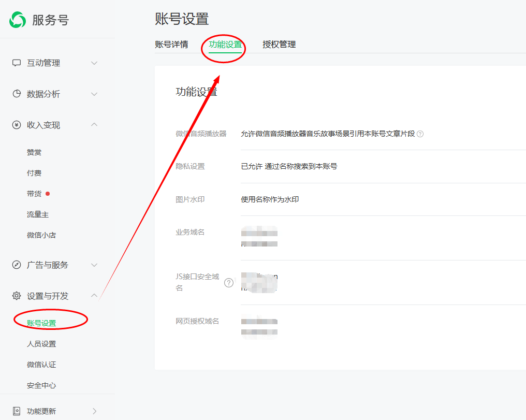526x420 pixels.
Task: Open 赞赏 in sidebar
Action: click(x=34, y=152)
